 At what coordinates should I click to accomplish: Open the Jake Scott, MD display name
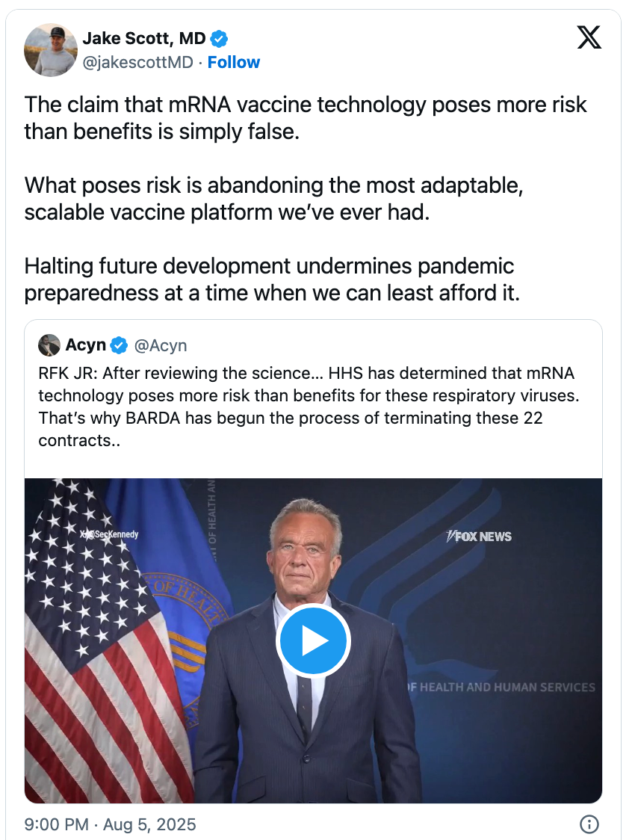143,39
